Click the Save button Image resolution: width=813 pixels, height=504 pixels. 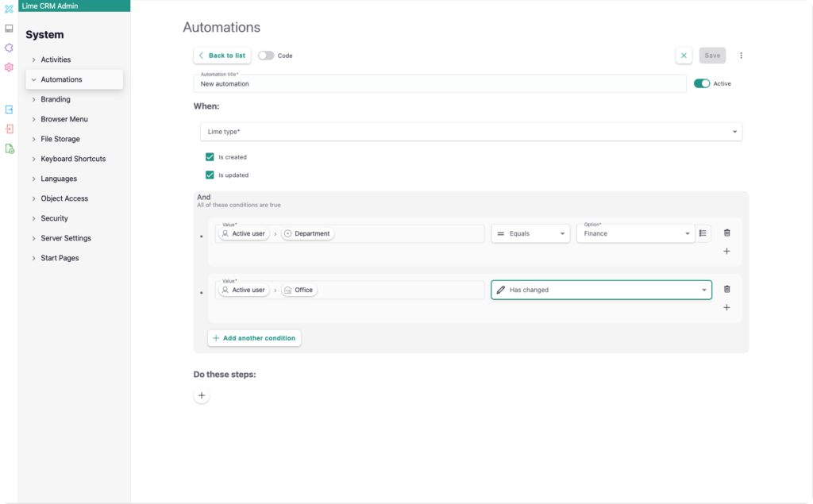[x=712, y=56]
